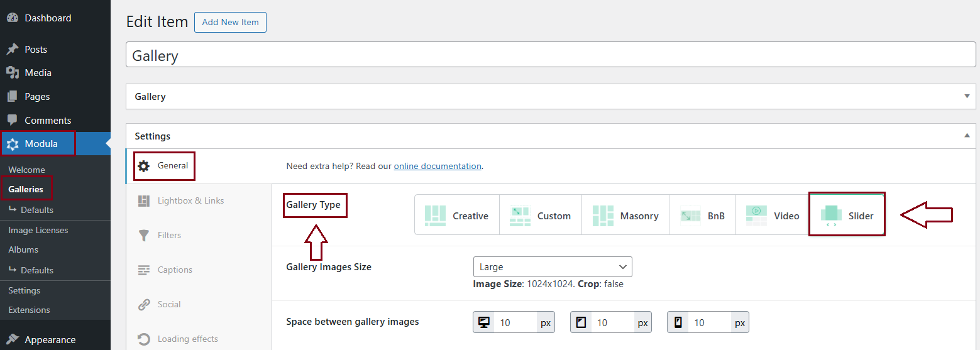Click the gallery title input field

click(551, 55)
